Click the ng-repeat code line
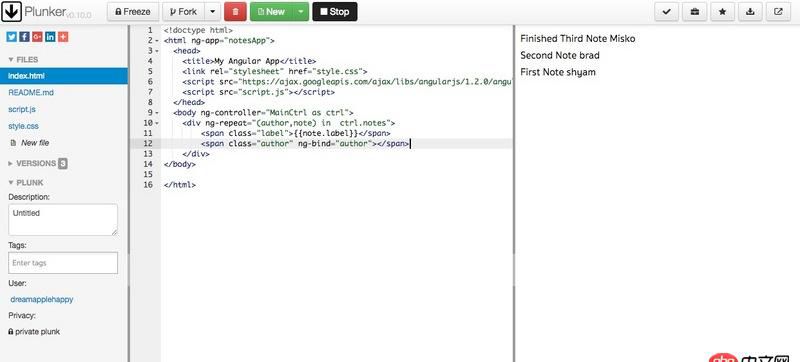800x362 pixels. tap(289, 123)
